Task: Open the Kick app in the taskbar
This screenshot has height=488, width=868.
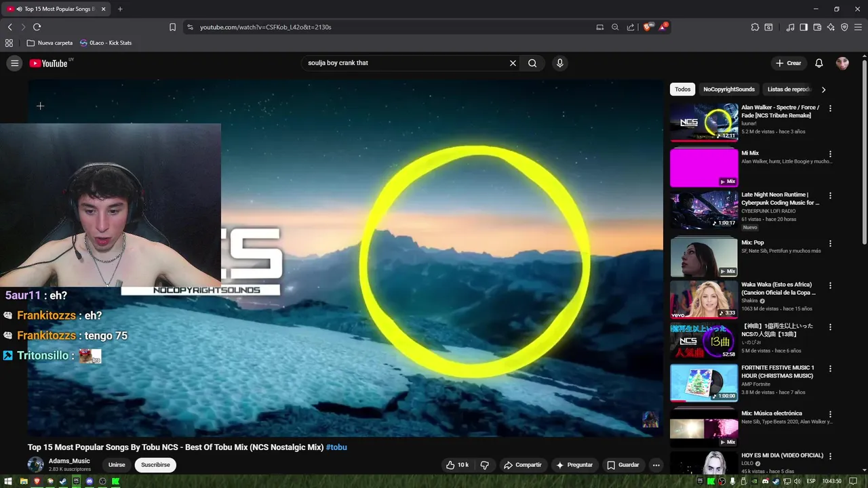Action: coord(116,481)
